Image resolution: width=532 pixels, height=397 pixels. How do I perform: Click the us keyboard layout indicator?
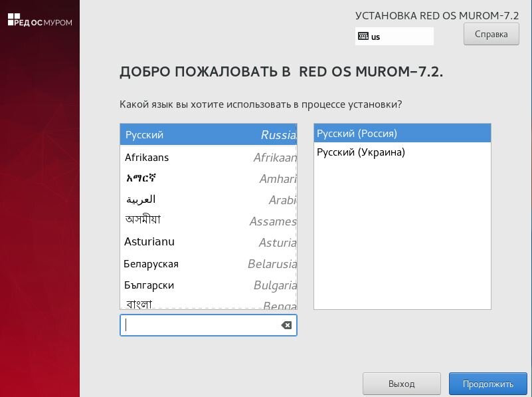click(395, 37)
